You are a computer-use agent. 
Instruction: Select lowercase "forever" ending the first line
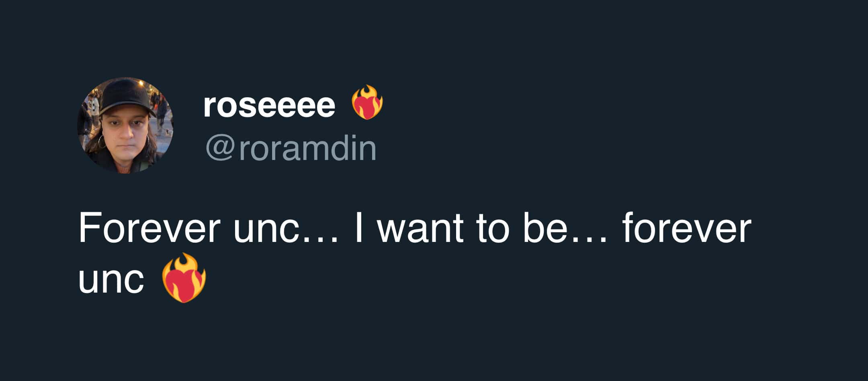[687, 228]
